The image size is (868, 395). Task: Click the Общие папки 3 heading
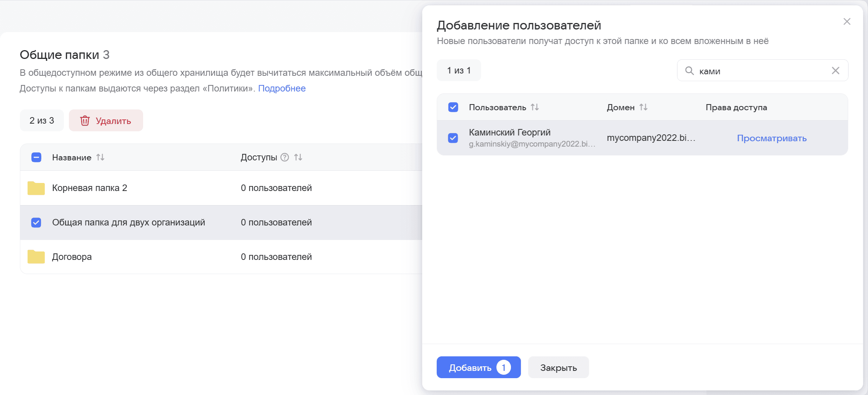[x=65, y=55]
